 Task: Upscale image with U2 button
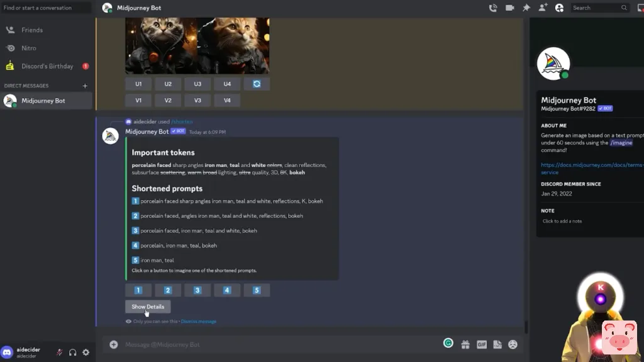click(168, 84)
